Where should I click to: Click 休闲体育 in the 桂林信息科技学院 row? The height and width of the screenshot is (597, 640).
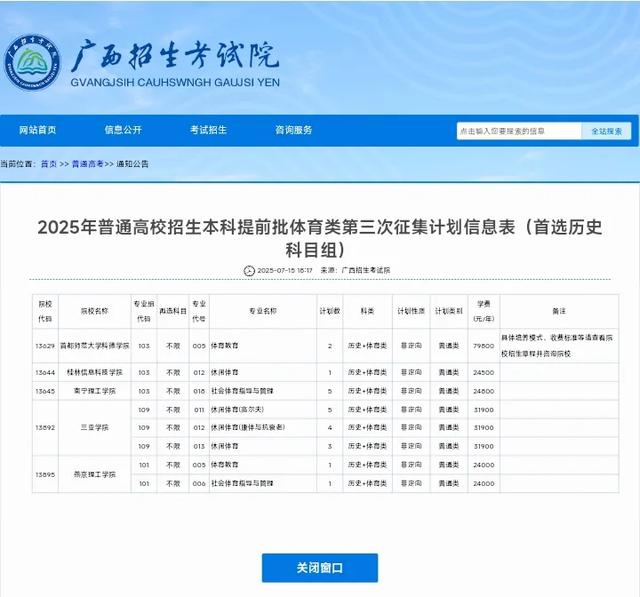(225, 373)
